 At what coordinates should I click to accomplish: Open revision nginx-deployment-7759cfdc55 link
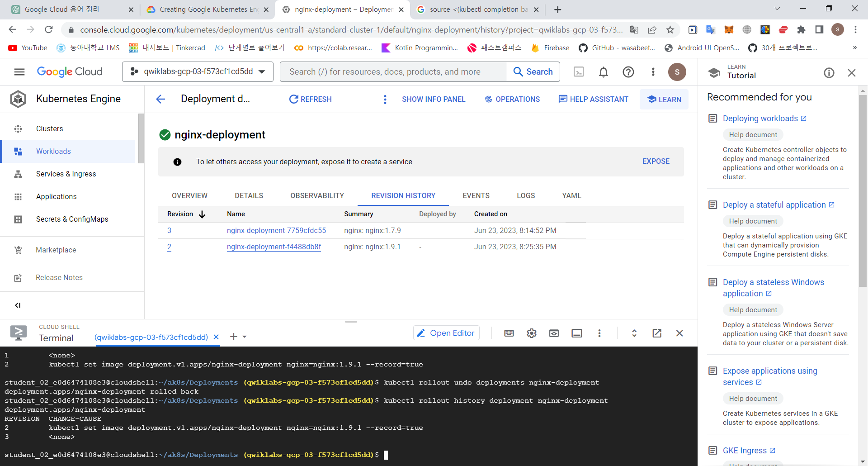276,231
